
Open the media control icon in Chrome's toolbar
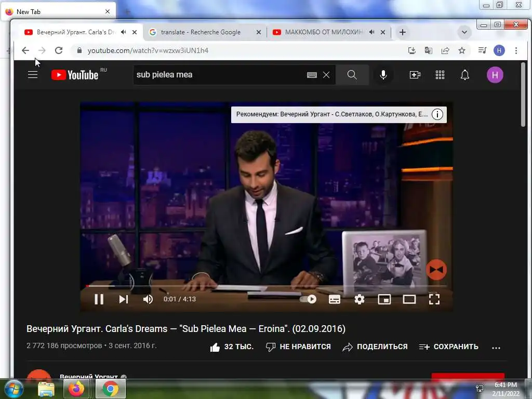tap(482, 50)
